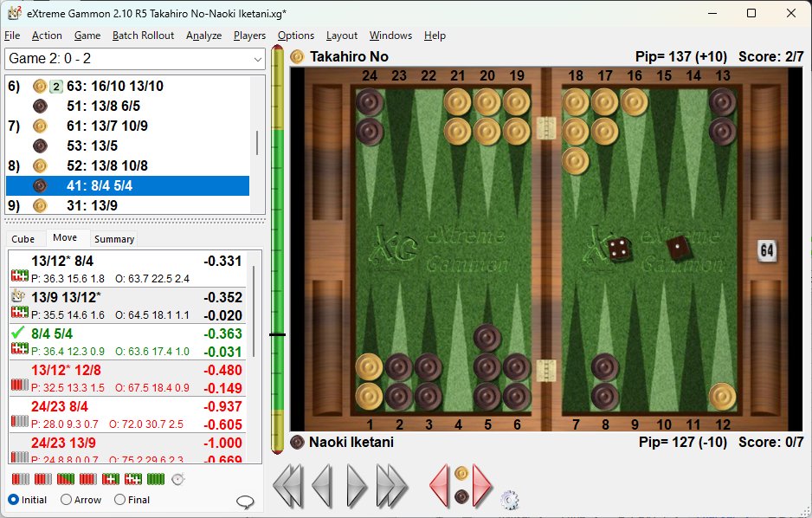
Task: Click bottom bars filter icon with single white plus
Action: pyautogui.click(x=111, y=479)
